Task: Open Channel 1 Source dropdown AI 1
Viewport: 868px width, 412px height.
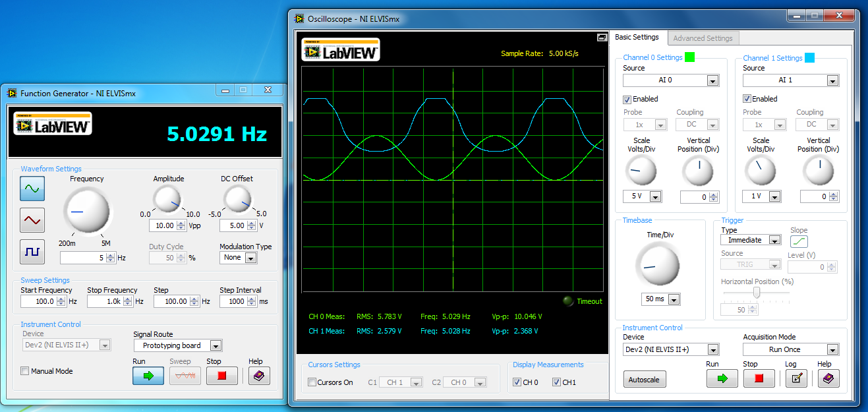Action: [791, 80]
